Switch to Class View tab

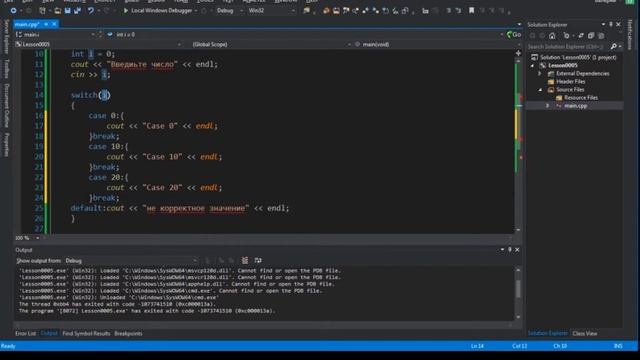point(584,333)
